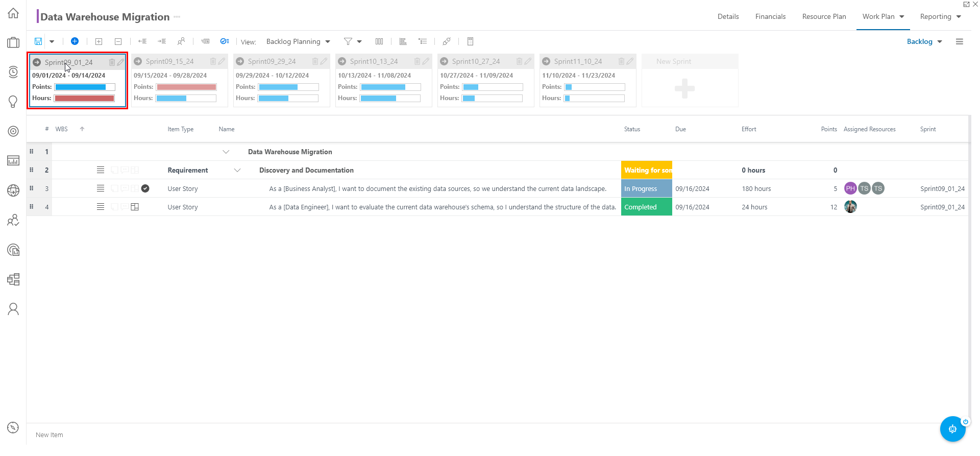Click the In Progress status cell
This screenshot has height=456, width=980.
(647, 188)
